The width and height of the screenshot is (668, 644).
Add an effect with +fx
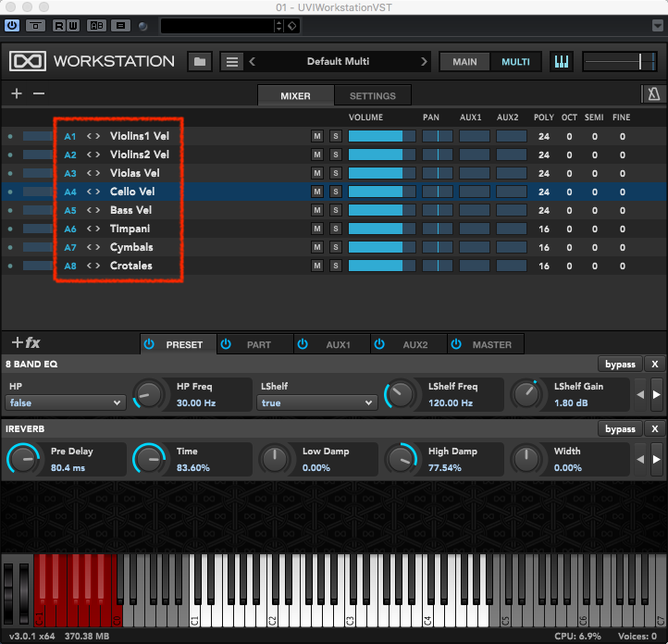click(x=26, y=342)
